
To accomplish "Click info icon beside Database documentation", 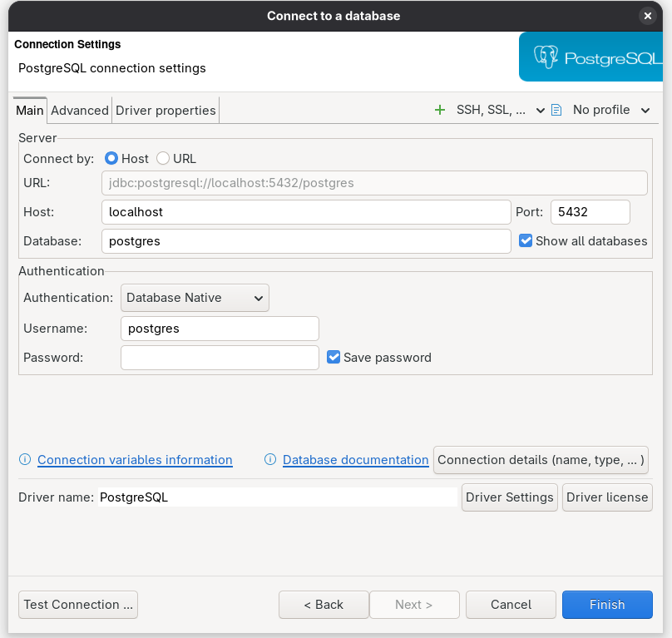I will [x=270, y=460].
